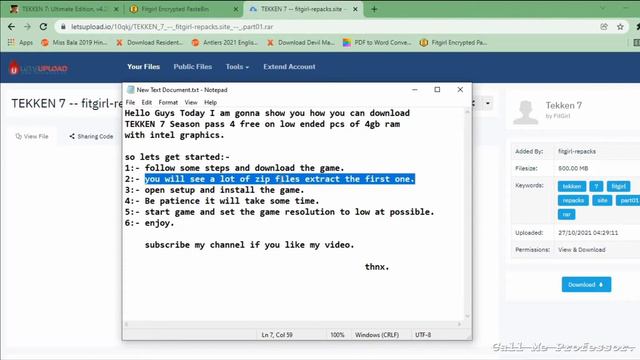Click the View & Download permissions value
640x360 pixels.
(582, 250)
